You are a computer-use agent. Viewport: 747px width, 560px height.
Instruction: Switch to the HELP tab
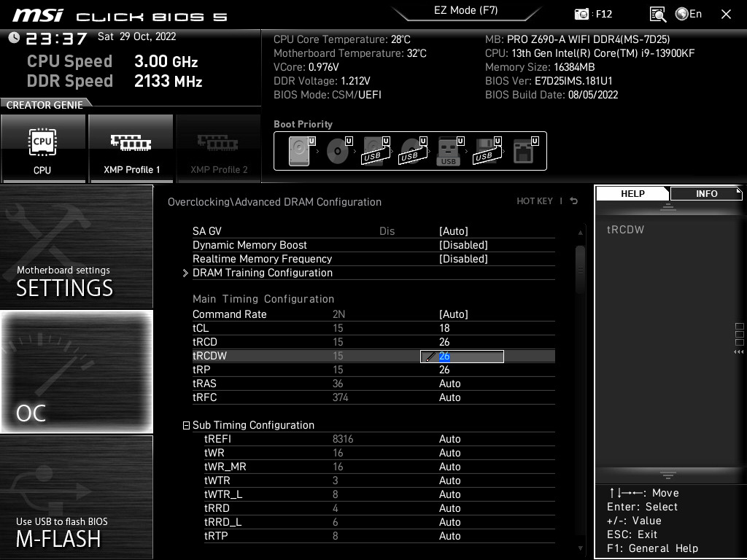click(x=632, y=193)
